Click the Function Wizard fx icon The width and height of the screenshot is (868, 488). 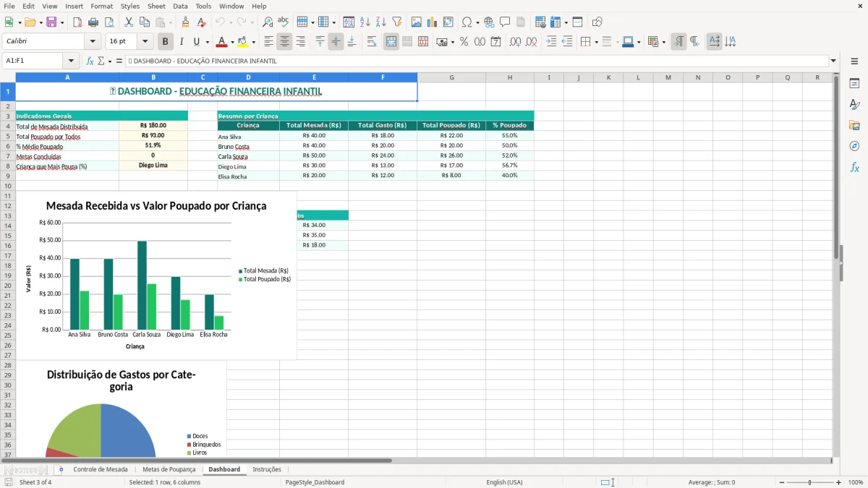pyautogui.click(x=90, y=61)
